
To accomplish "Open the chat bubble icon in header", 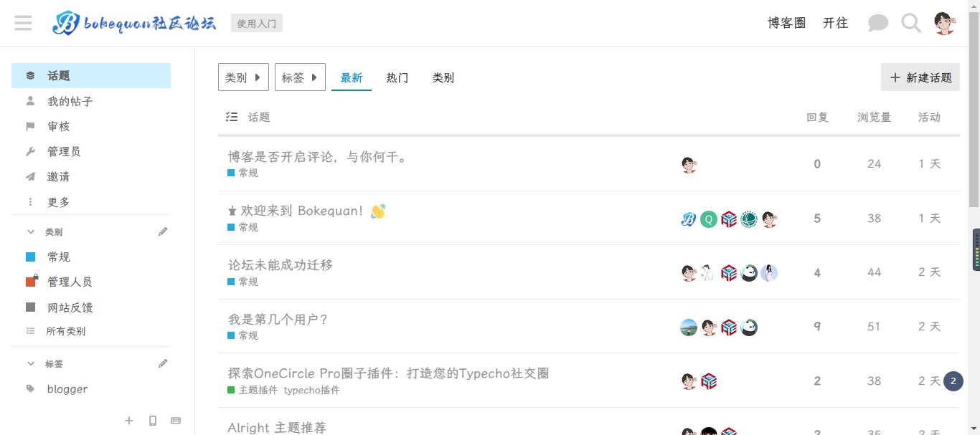I will [x=877, y=23].
